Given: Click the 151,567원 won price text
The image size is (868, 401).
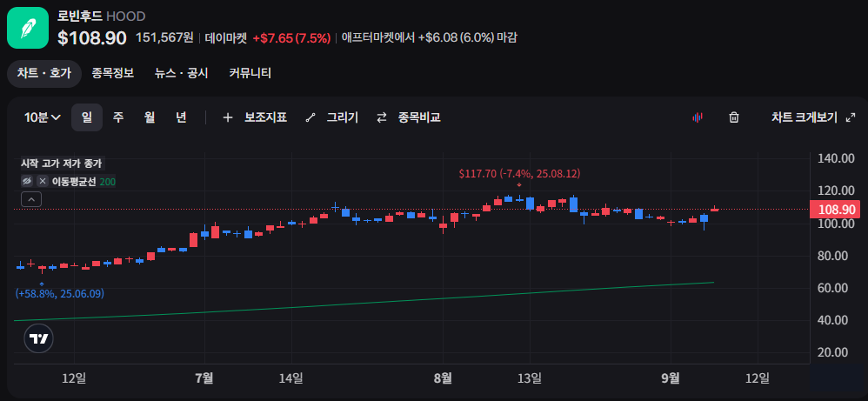Looking at the screenshot, I should click(x=164, y=37).
